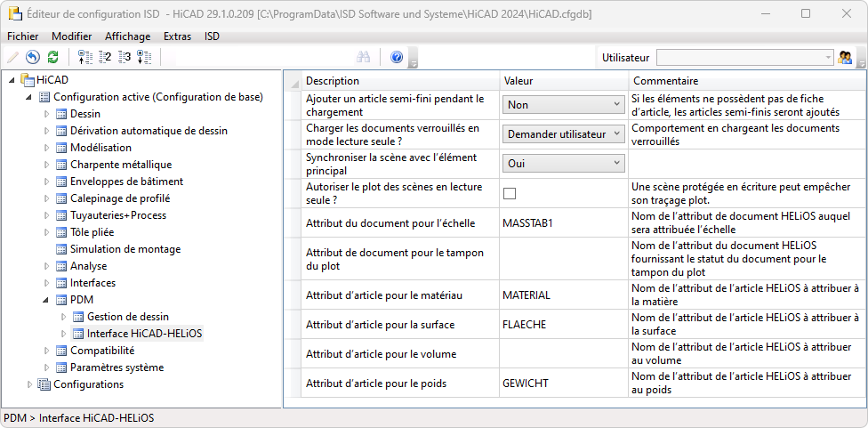Image resolution: width=868 pixels, height=428 pixels.
Task: Click the user accounts icon beside Utilisateur
Action: pos(845,57)
